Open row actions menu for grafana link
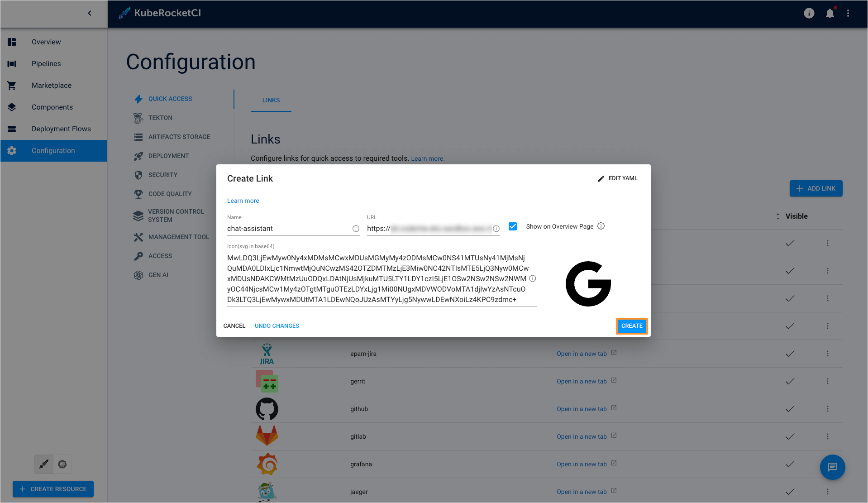 (827, 464)
